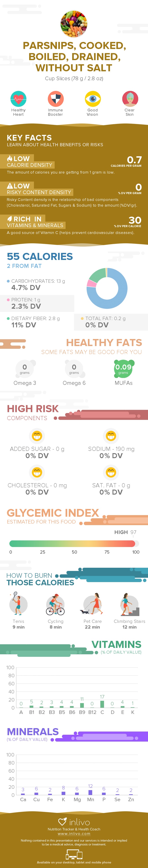Viewport: 148px width, 868px height.
Task: Select the Good Vision eye icon
Action: [93, 99]
